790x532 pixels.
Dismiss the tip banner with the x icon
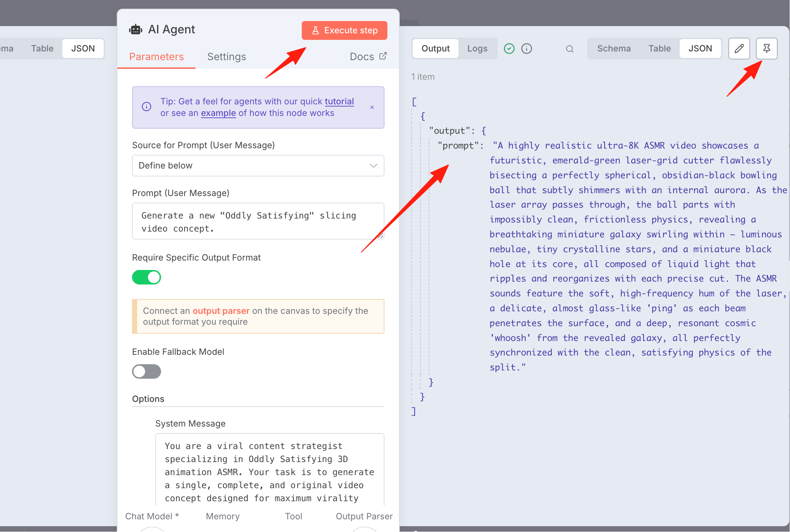[x=372, y=107]
